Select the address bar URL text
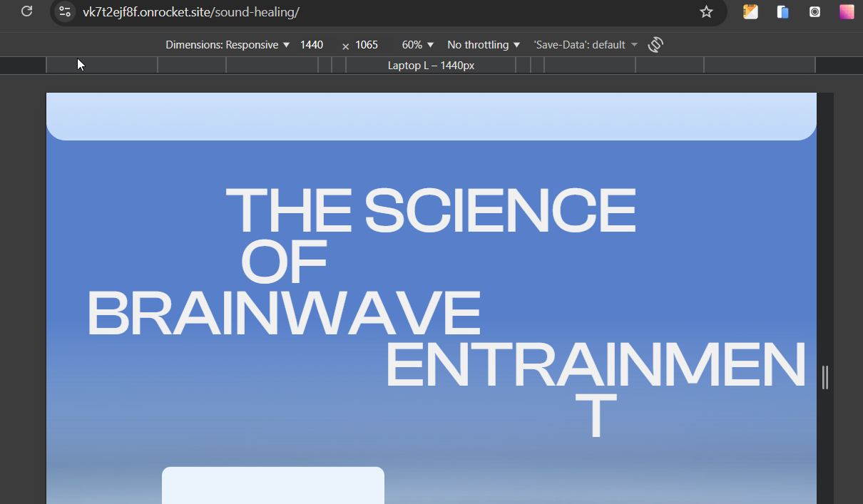Screen dimensions: 863x504 [x=191, y=11]
